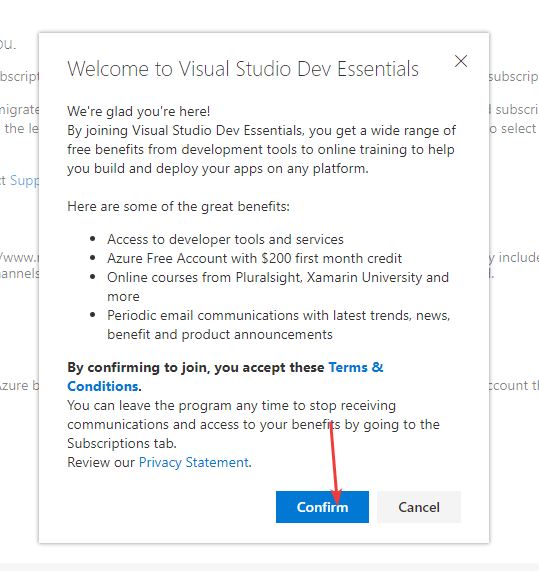This screenshot has height=571, width=539.
Task: Click 'Here are some of the great benefits:' text
Action: (x=178, y=206)
